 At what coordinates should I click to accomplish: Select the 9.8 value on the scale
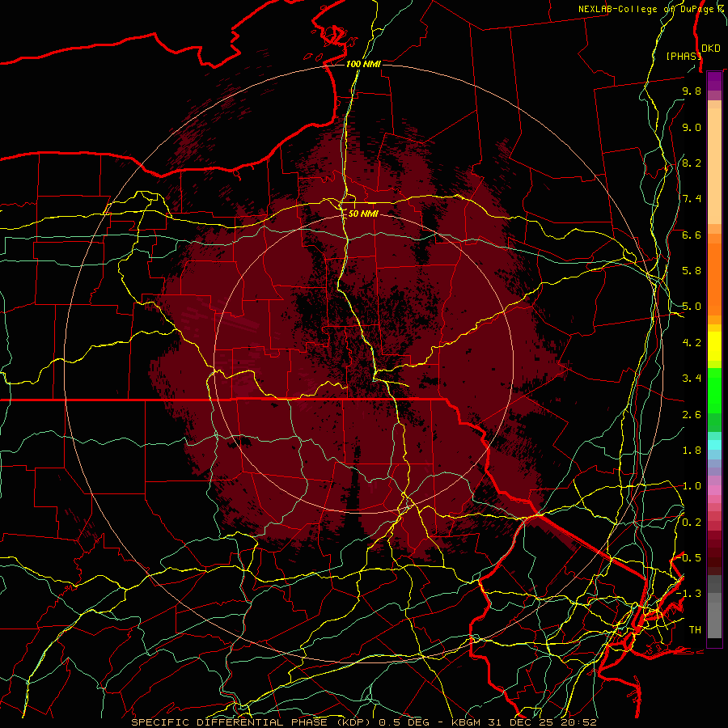(x=692, y=91)
